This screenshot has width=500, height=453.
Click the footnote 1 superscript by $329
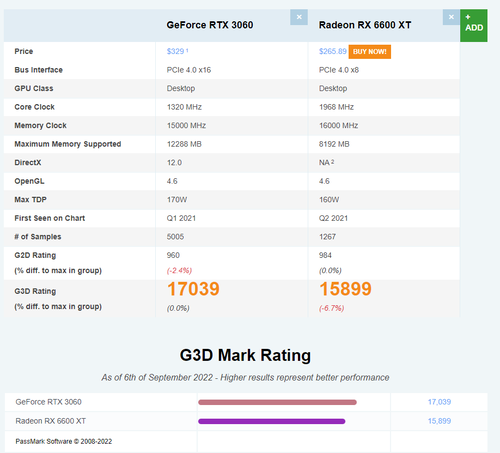(x=187, y=50)
